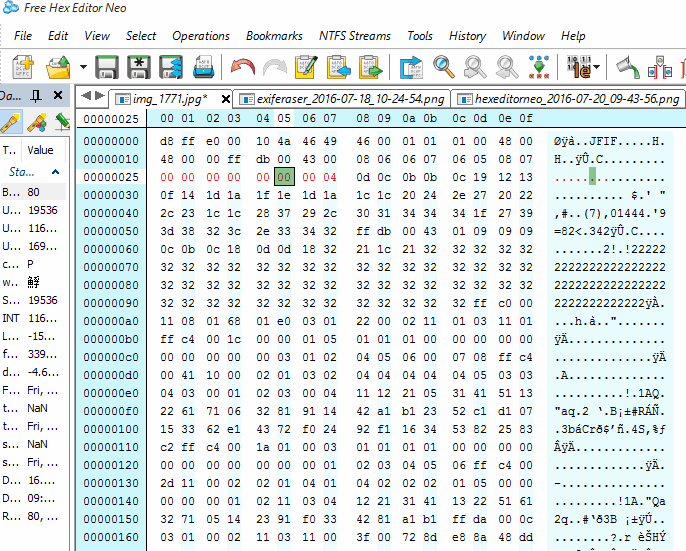Click row offset 000000a0
This screenshot has width=686, height=551.
click(111, 321)
